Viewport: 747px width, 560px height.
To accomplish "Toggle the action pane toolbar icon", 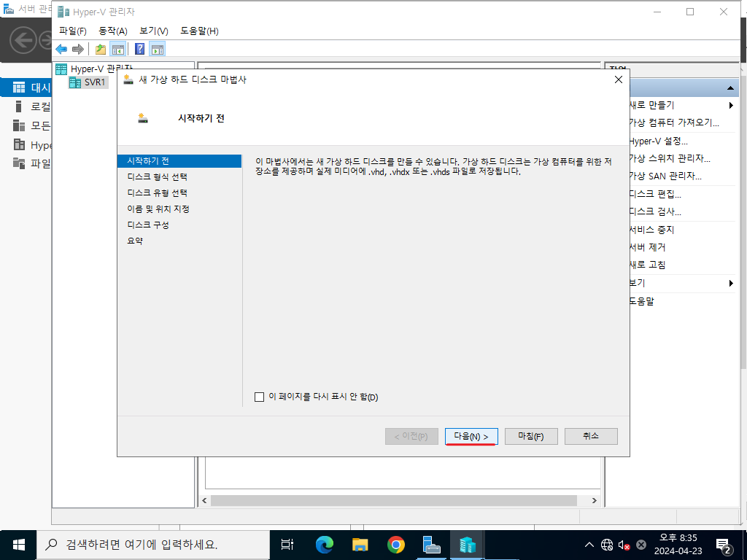I will [158, 49].
